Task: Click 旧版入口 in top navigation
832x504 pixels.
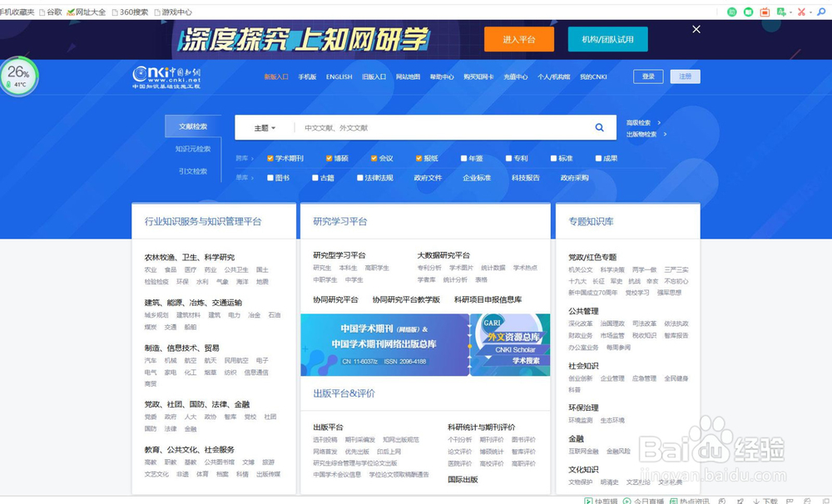Action: 374,77
